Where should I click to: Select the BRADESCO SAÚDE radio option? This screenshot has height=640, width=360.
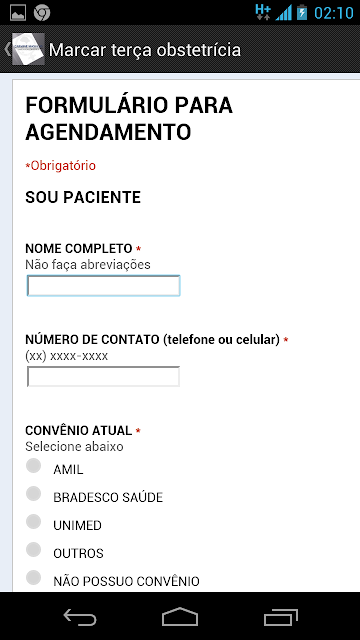[x=33, y=493]
